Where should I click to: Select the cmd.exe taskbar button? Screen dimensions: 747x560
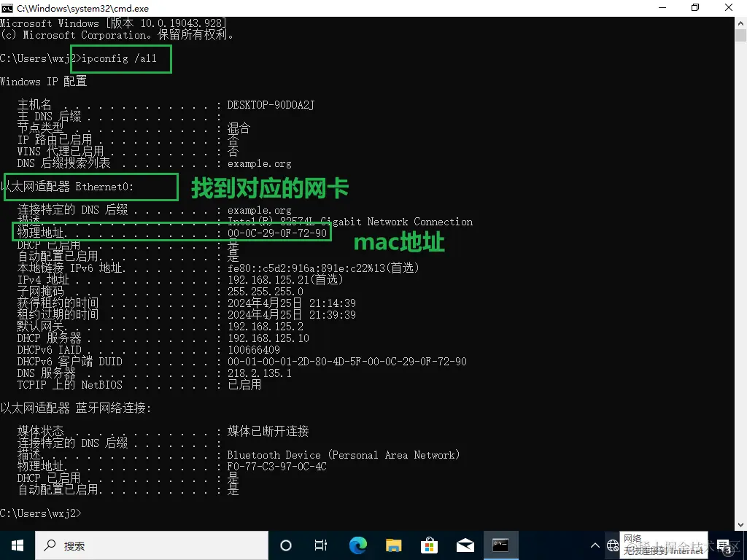pyautogui.click(x=500, y=545)
